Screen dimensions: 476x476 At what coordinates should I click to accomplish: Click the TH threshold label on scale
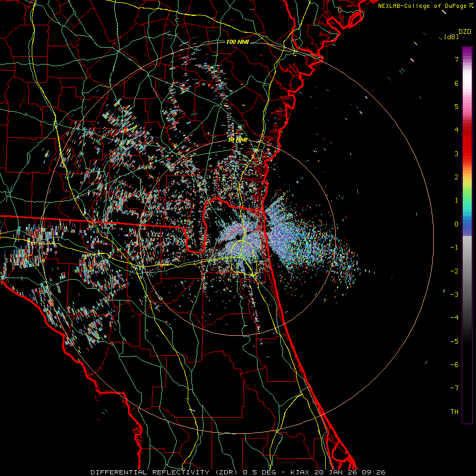click(454, 411)
